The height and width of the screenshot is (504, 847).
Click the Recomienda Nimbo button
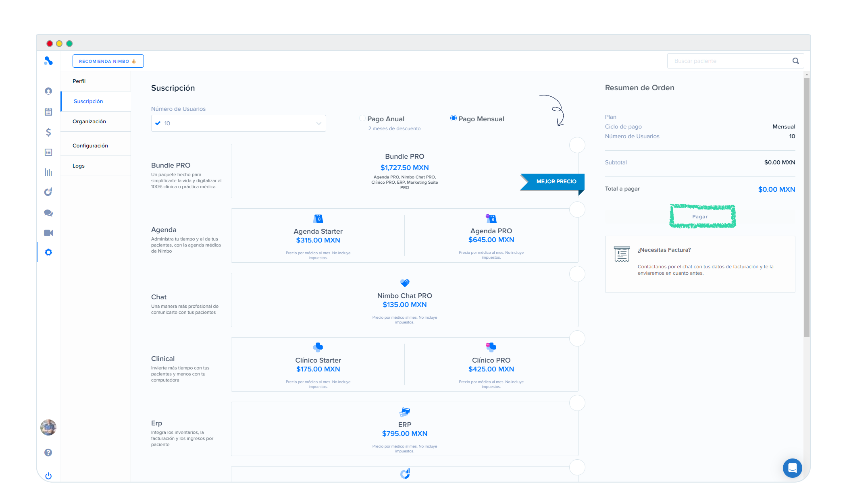click(x=108, y=61)
